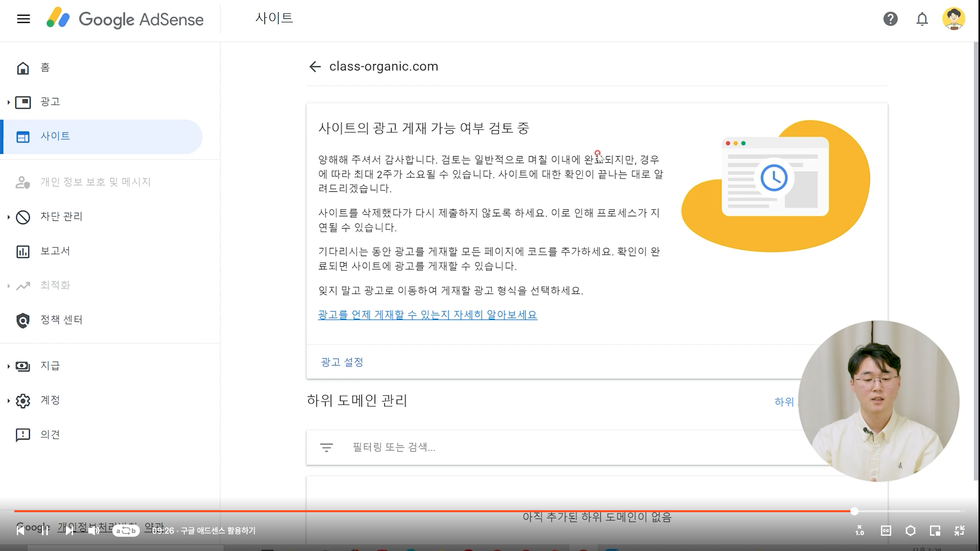Click the help question mark icon

(890, 19)
